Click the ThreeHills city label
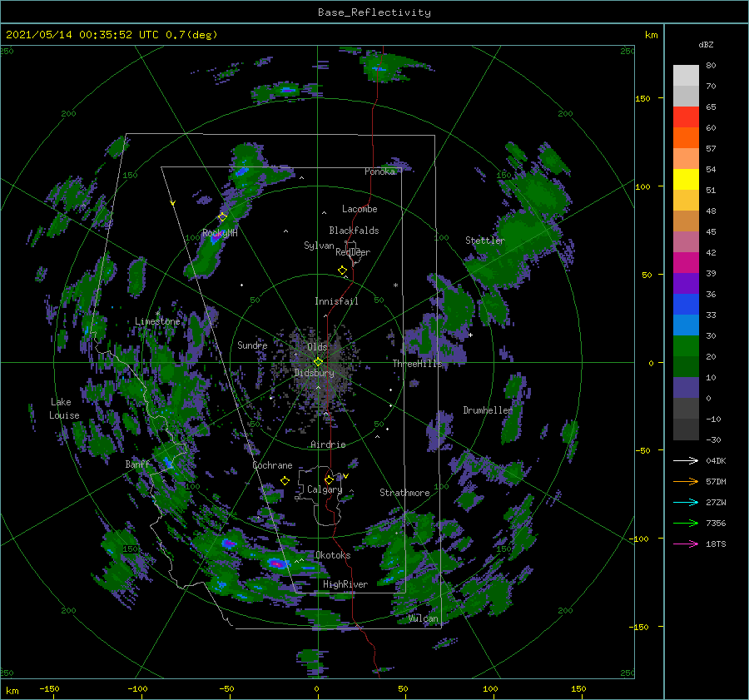 tap(418, 364)
